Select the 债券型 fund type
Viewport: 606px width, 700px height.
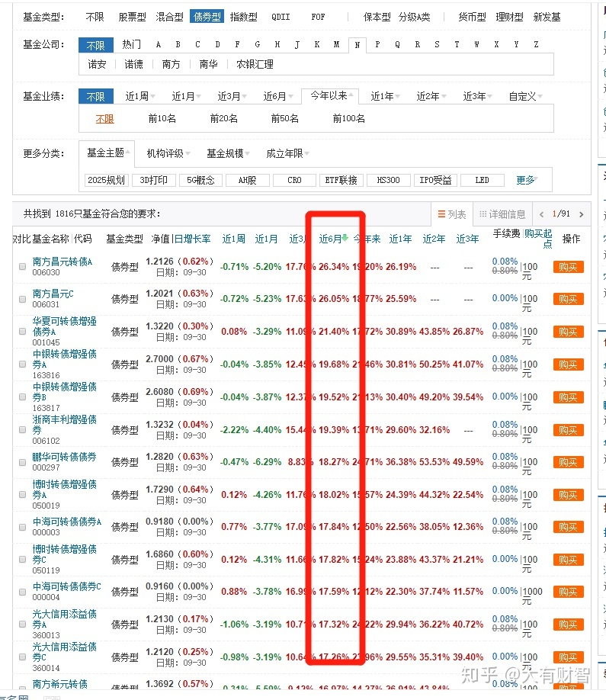207,17
